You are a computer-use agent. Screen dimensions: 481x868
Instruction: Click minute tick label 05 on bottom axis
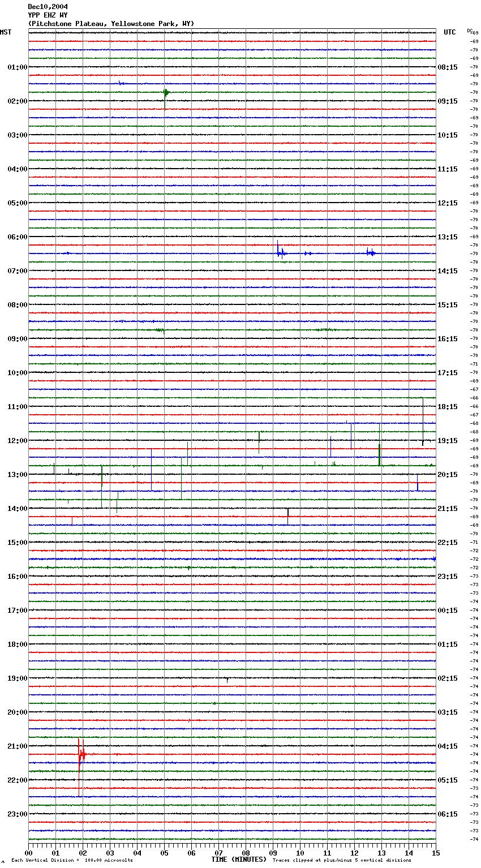(164, 853)
